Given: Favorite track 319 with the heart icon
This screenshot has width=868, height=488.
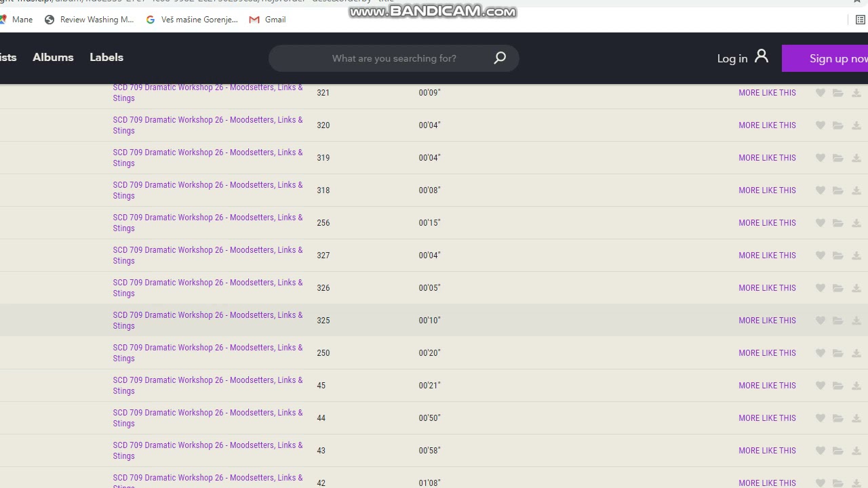Looking at the screenshot, I should pos(821,158).
